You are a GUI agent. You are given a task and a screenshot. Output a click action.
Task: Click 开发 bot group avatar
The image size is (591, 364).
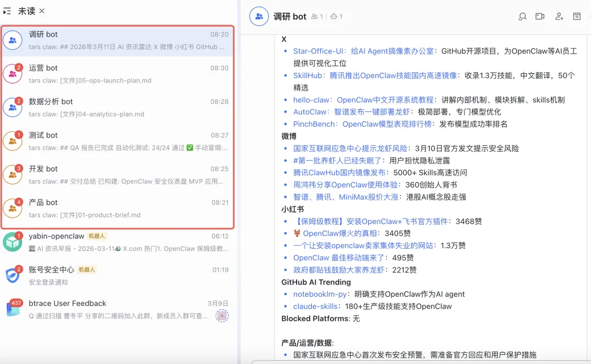(13, 175)
